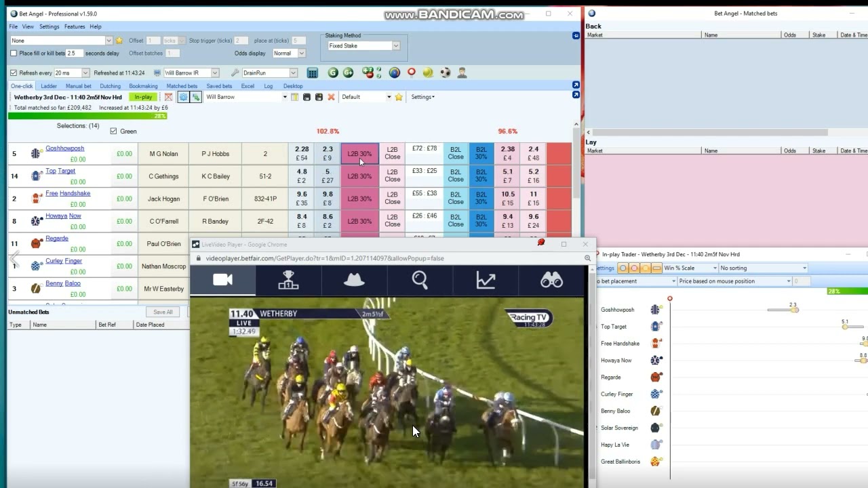The width and height of the screenshot is (868, 488).
Task: Click B2L Close button for Top Target
Action: pos(456,176)
